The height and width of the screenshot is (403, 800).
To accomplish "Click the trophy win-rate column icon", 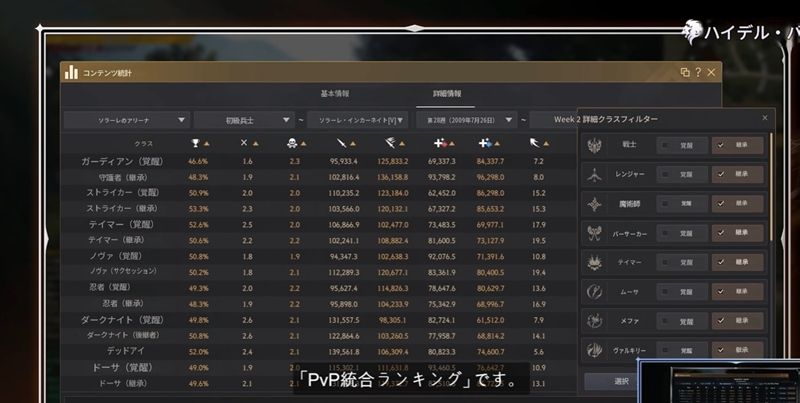I will coord(195,143).
